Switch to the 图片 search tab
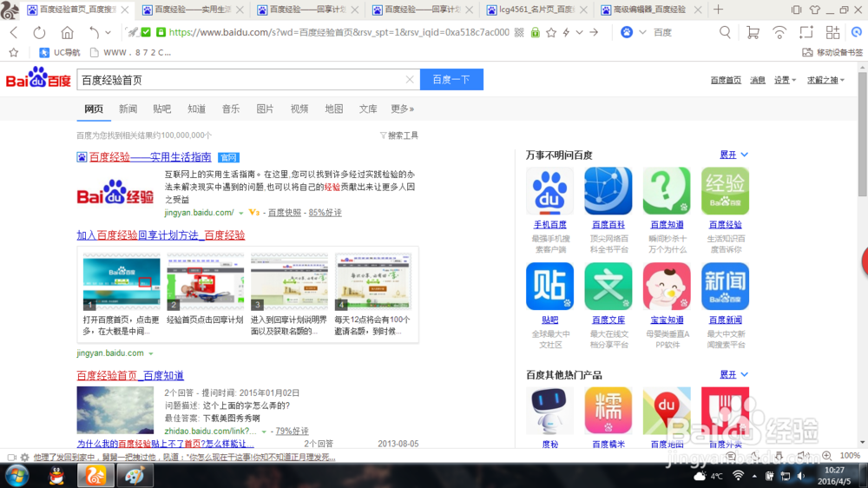The image size is (868, 488). tap(265, 109)
